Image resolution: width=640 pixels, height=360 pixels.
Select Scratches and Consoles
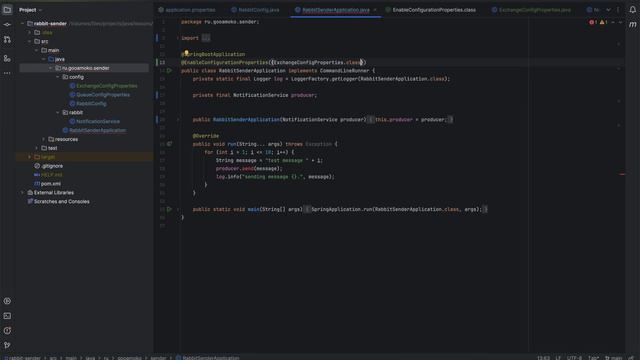click(x=61, y=202)
